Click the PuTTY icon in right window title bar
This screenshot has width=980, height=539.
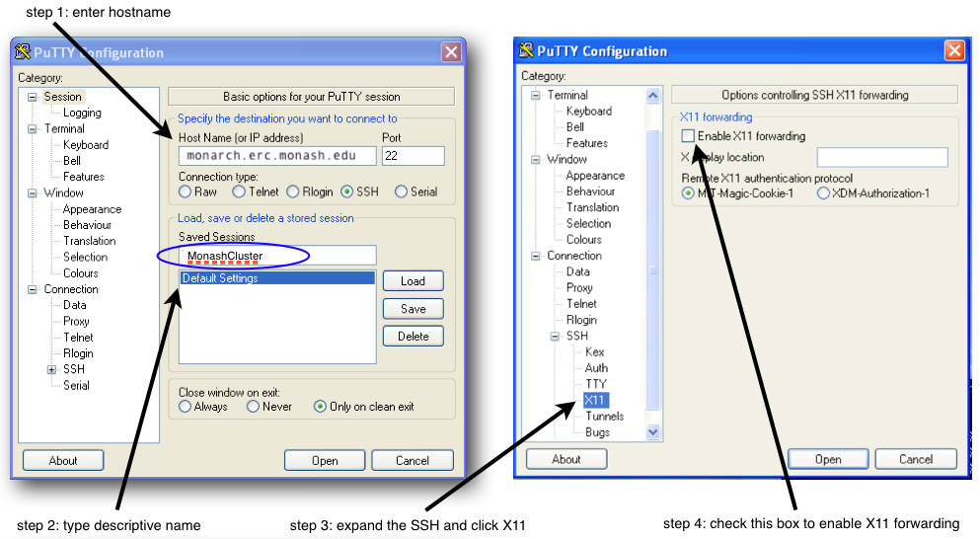coord(527,50)
